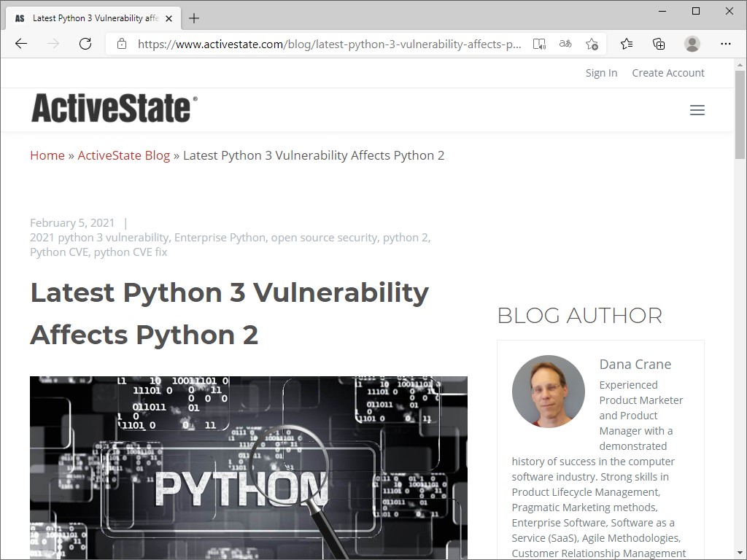Open the ActiveState Blog breadcrumb link
Viewport: 747px width, 560px height.
click(x=123, y=155)
